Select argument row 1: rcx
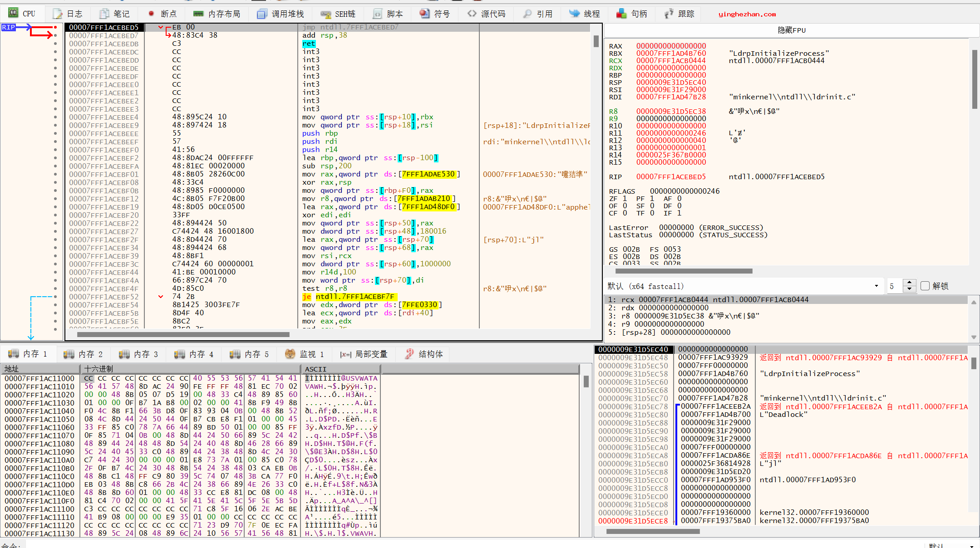 pyautogui.click(x=786, y=299)
